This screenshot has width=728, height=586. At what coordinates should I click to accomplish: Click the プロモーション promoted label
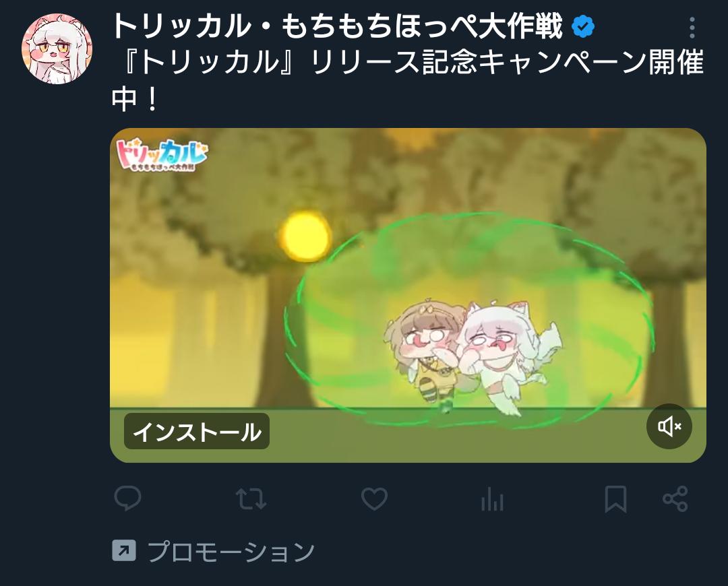(x=231, y=551)
